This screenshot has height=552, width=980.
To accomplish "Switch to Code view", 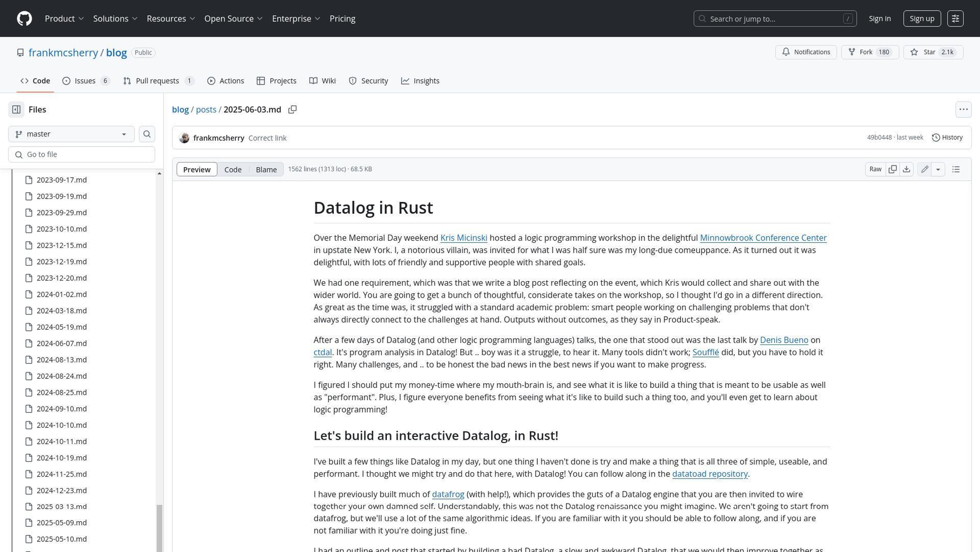I will click(233, 169).
